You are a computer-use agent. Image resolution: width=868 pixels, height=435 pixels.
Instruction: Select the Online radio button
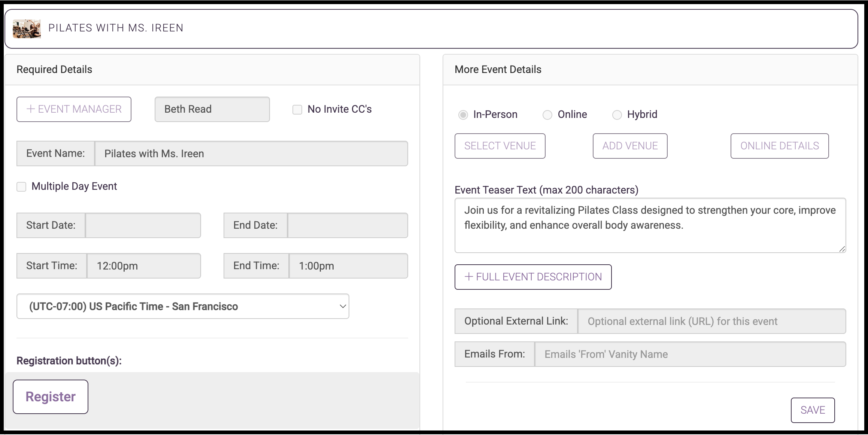[547, 115]
